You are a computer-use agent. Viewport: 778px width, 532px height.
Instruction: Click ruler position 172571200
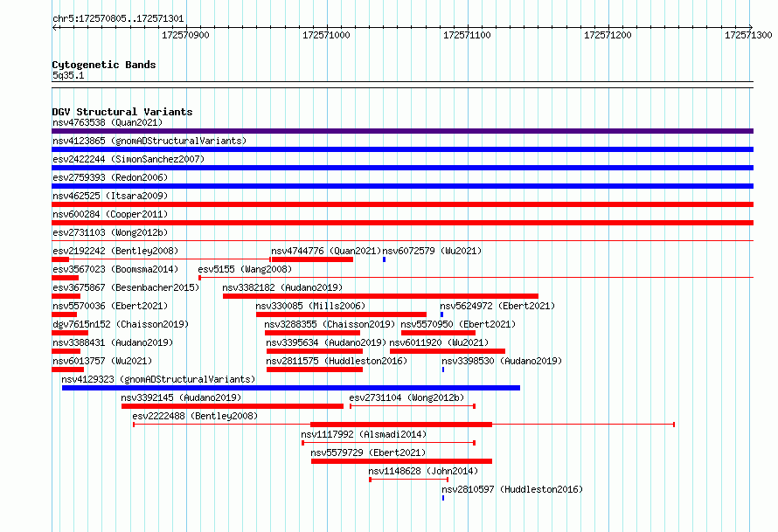[608, 35]
